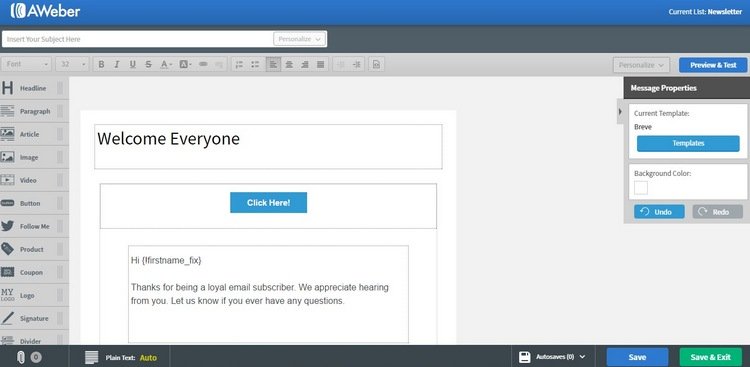This screenshot has width=750, height=367.
Task: Click the Preview & Test button
Action: click(713, 65)
